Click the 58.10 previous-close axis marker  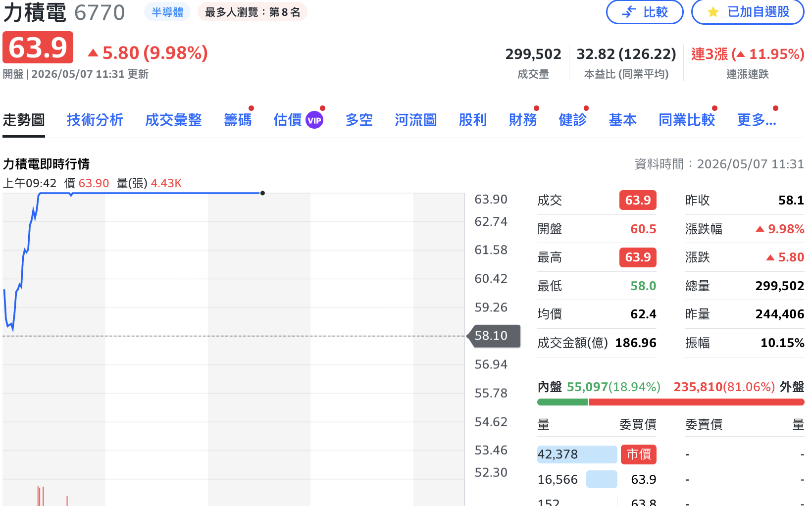(x=494, y=336)
